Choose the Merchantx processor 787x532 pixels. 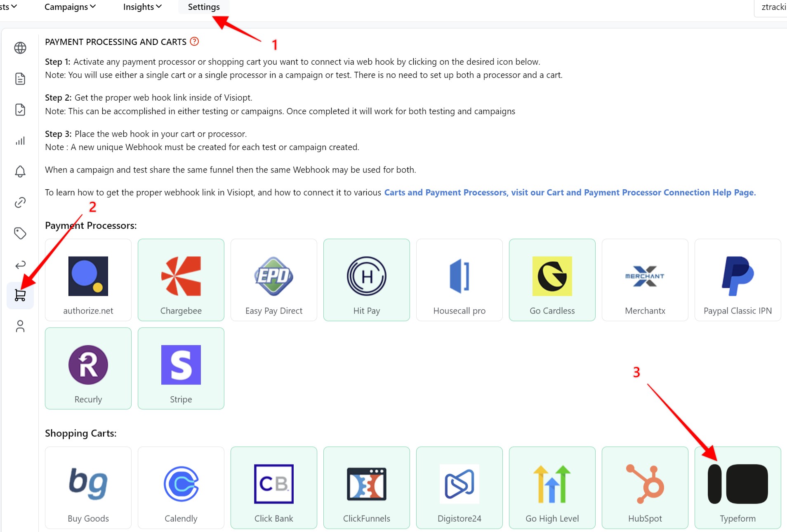point(645,280)
